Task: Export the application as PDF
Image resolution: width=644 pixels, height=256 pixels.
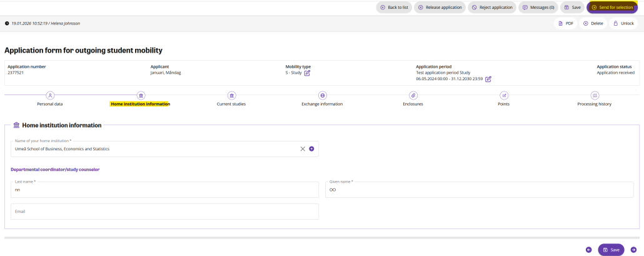Action: [x=565, y=23]
